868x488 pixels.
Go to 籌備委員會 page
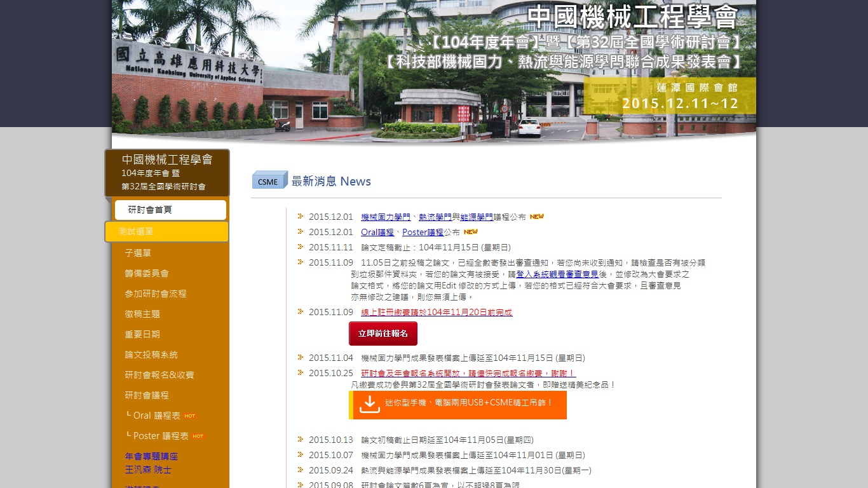pyautogui.click(x=147, y=273)
